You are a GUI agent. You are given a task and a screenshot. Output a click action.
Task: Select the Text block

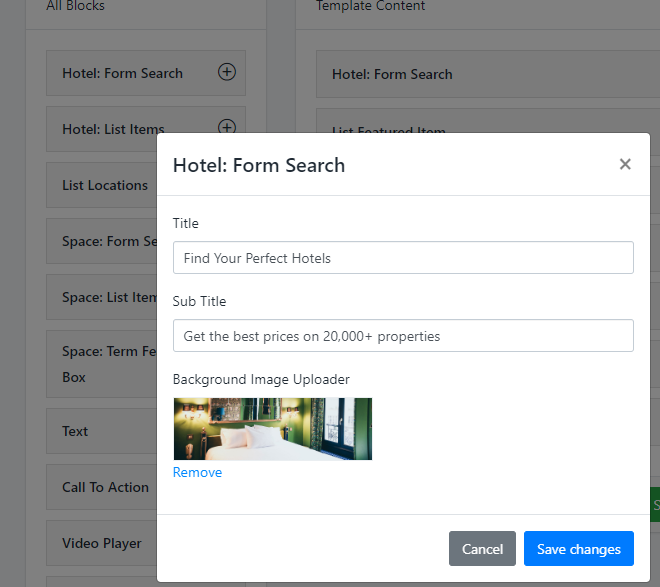(75, 431)
